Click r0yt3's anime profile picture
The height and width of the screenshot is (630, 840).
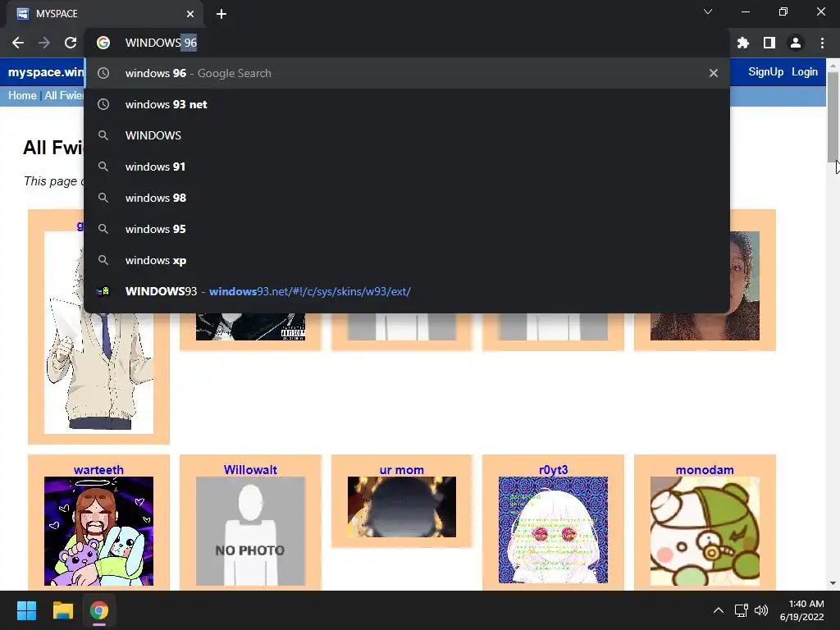[554, 530]
